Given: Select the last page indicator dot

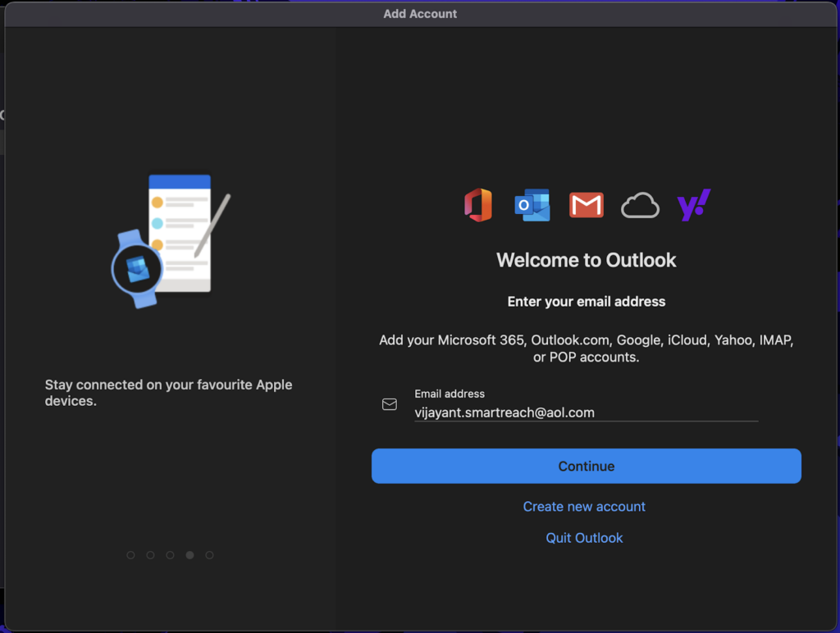Looking at the screenshot, I should [x=209, y=555].
